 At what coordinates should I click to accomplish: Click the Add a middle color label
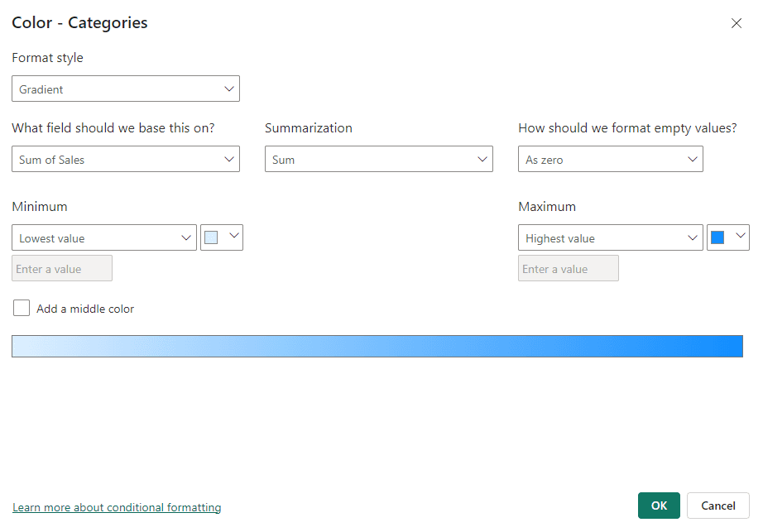(x=85, y=309)
